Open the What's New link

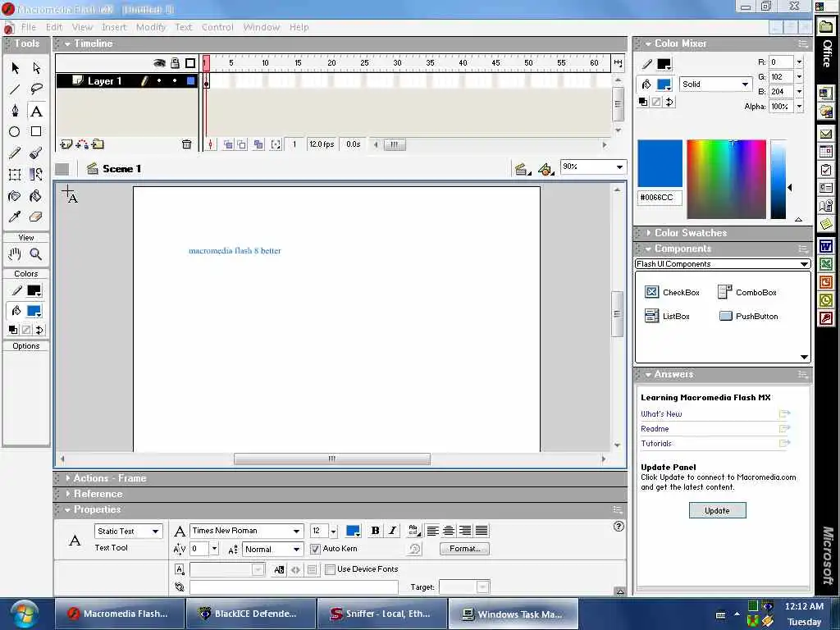click(661, 413)
